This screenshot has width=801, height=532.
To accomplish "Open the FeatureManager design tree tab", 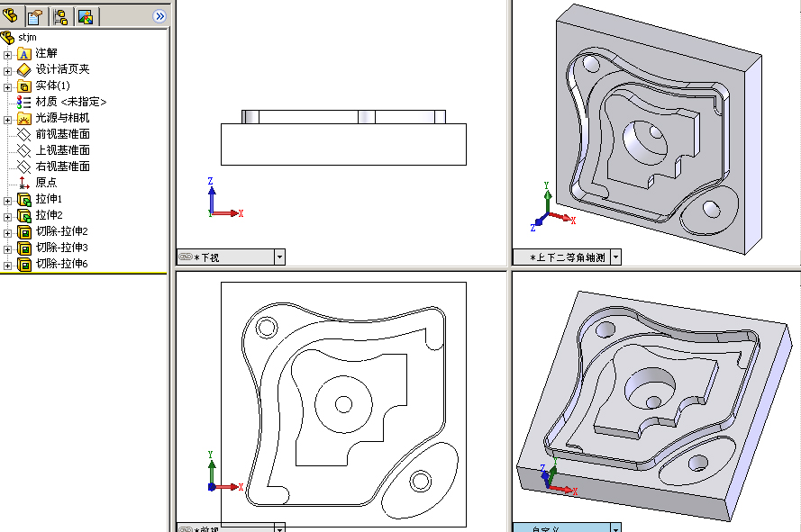I will click(x=10, y=16).
